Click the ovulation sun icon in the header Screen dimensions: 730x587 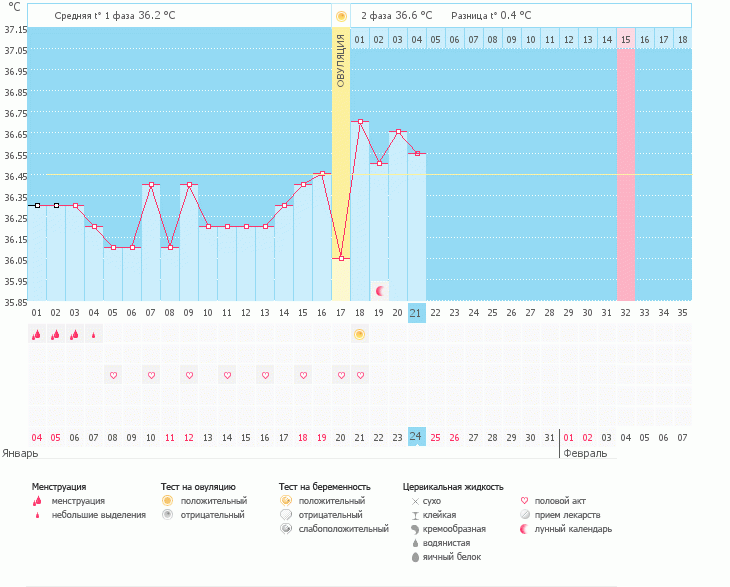[341, 16]
